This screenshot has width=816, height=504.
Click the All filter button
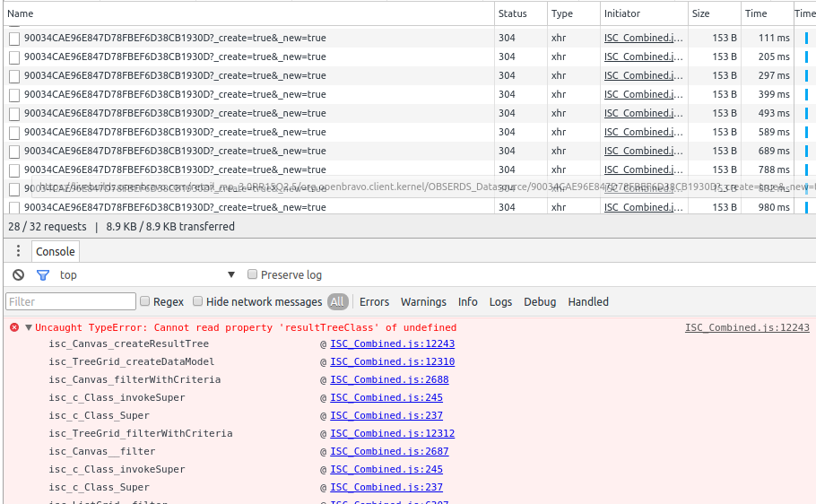point(337,302)
